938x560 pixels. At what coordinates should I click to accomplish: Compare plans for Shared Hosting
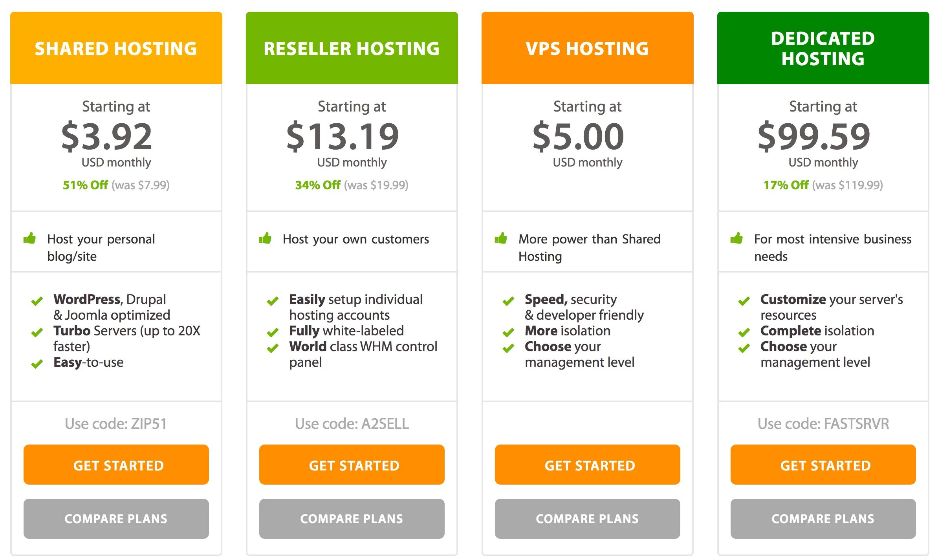click(x=116, y=518)
